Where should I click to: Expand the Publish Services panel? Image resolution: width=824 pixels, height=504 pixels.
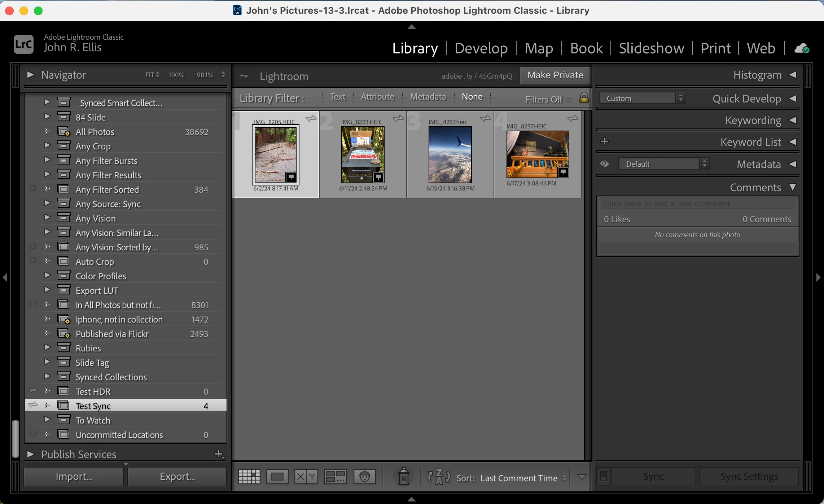31,454
